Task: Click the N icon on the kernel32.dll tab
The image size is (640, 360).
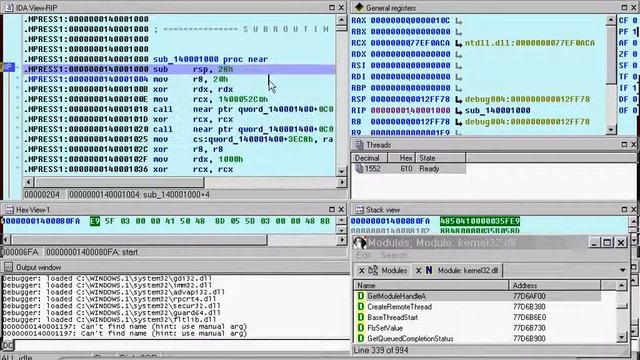Action: click(x=429, y=270)
